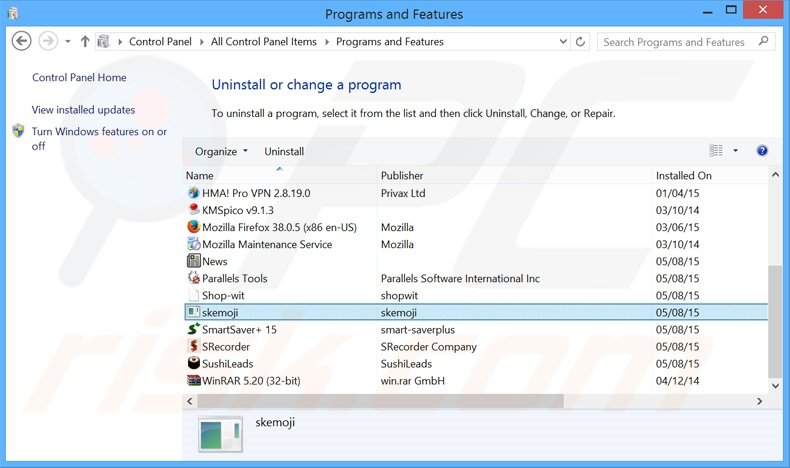Click the horizontal scrollbar of program list
This screenshot has width=790, height=468.
[x=380, y=401]
